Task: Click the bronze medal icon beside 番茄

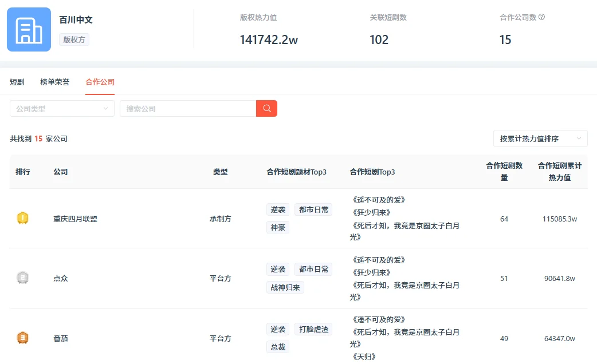Action: [x=23, y=338]
